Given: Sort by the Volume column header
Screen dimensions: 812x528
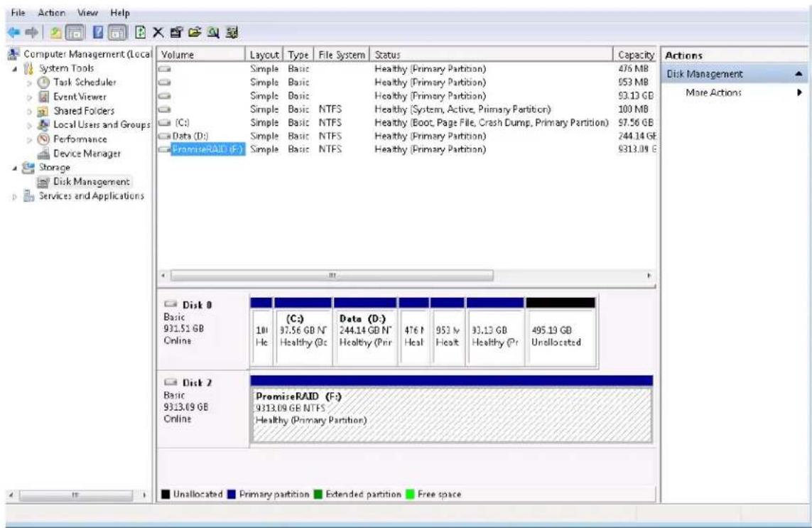Looking at the screenshot, I should pyautogui.click(x=201, y=55).
